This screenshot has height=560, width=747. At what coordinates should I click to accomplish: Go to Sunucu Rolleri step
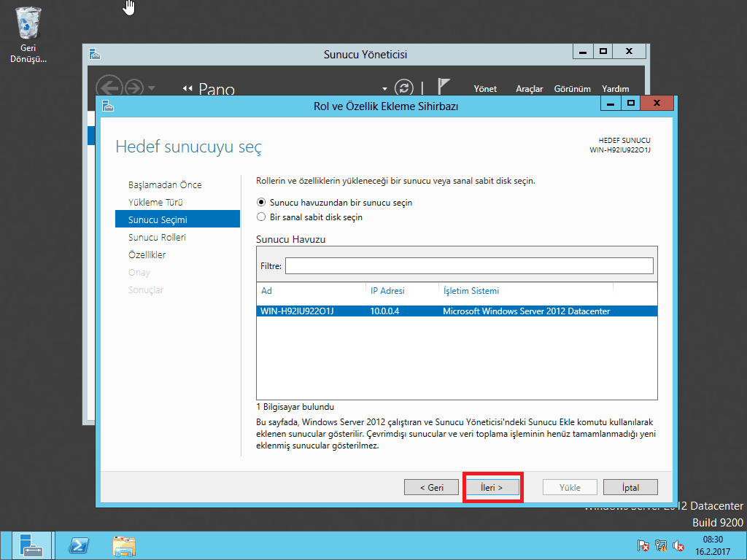[x=157, y=238]
